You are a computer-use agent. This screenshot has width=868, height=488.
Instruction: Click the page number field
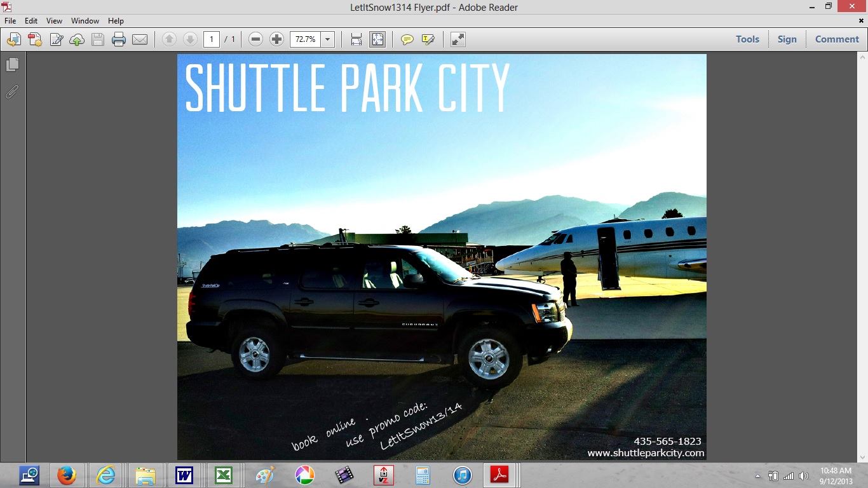coord(212,39)
